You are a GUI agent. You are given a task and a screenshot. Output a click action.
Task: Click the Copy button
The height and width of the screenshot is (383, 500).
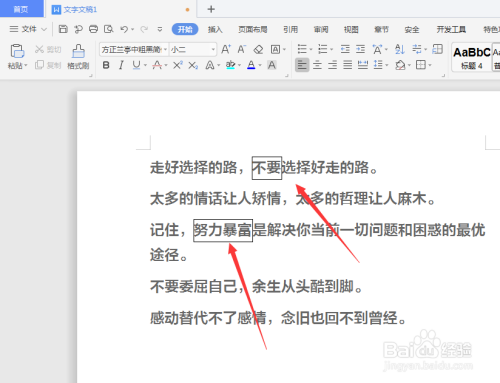pos(48,65)
